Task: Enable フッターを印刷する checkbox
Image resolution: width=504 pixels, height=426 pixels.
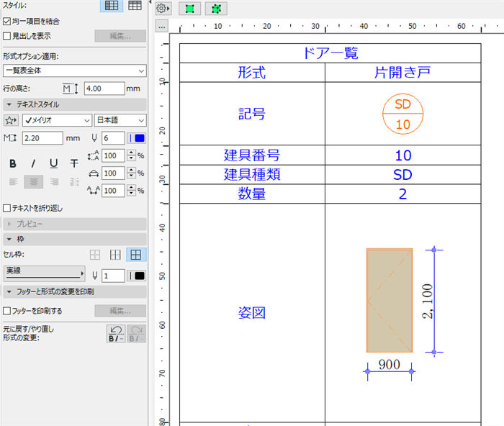Action: [x=6, y=311]
